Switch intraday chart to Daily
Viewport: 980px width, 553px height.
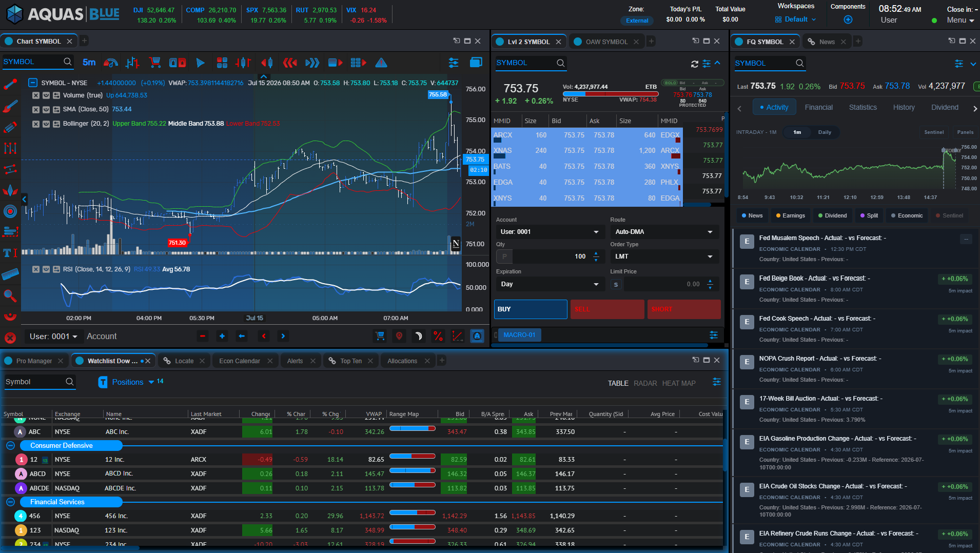825,132
